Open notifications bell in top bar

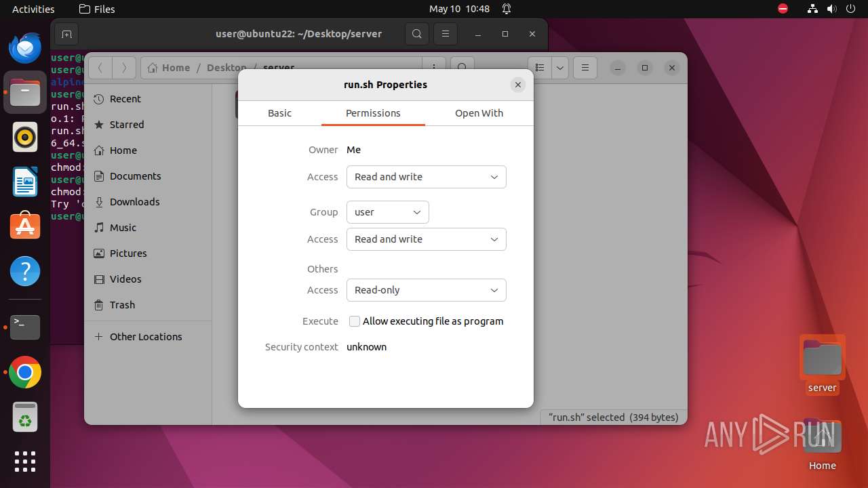[507, 9]
